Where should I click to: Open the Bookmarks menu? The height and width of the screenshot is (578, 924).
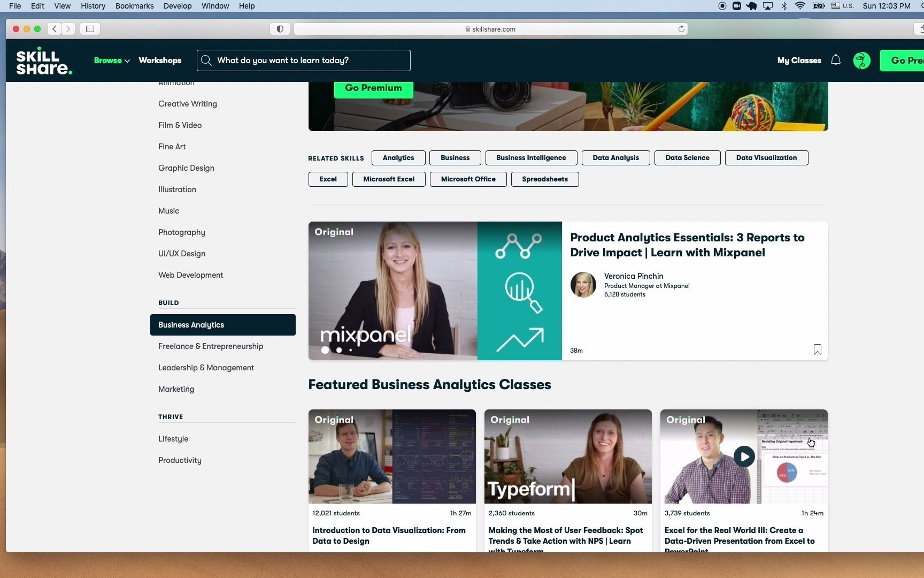tap(134, 6)
